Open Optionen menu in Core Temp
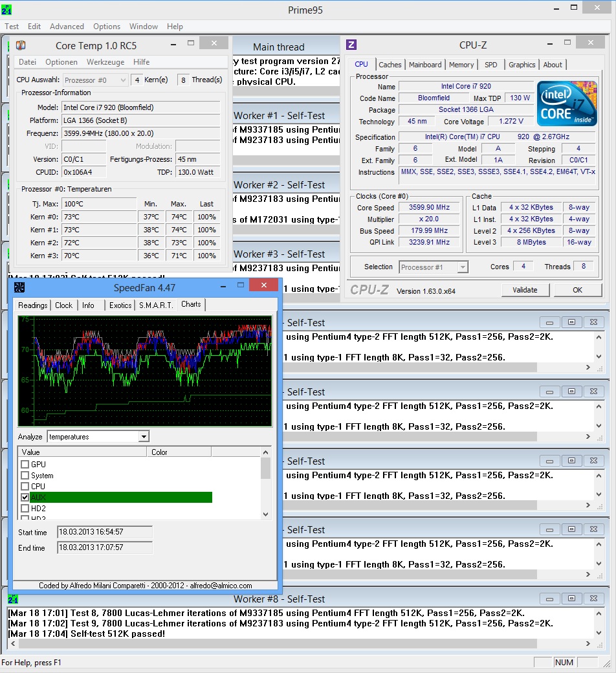616x673 pixels. (x=61, y=62)
